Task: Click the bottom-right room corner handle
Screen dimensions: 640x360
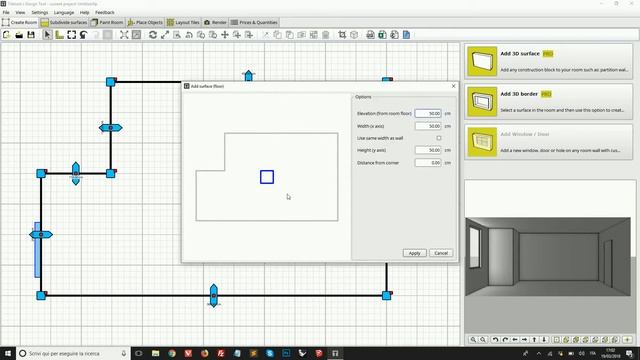Action: click(387, 296)
